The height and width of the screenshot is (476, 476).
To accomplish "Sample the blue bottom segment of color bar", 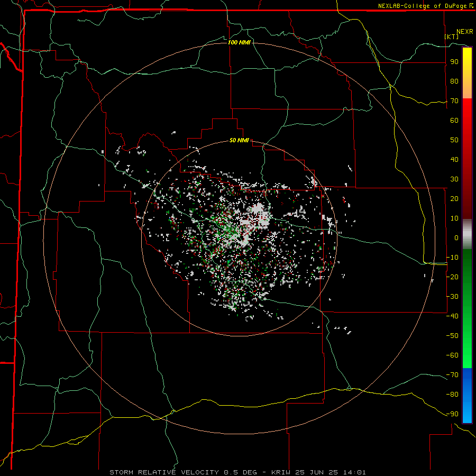I will (x=467, y=396).
